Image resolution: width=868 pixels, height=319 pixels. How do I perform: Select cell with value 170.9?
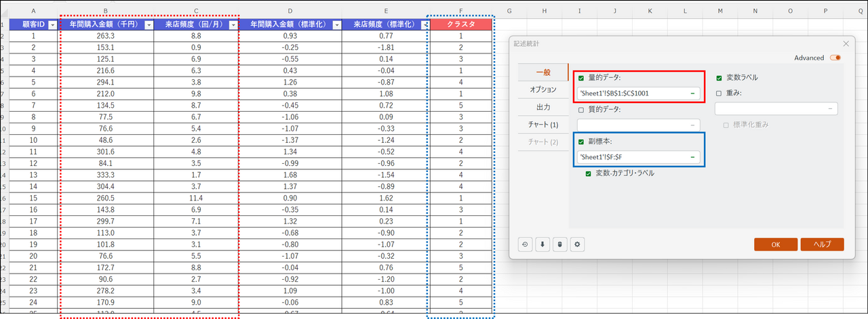pyautogui.click(x=106, y=302)
